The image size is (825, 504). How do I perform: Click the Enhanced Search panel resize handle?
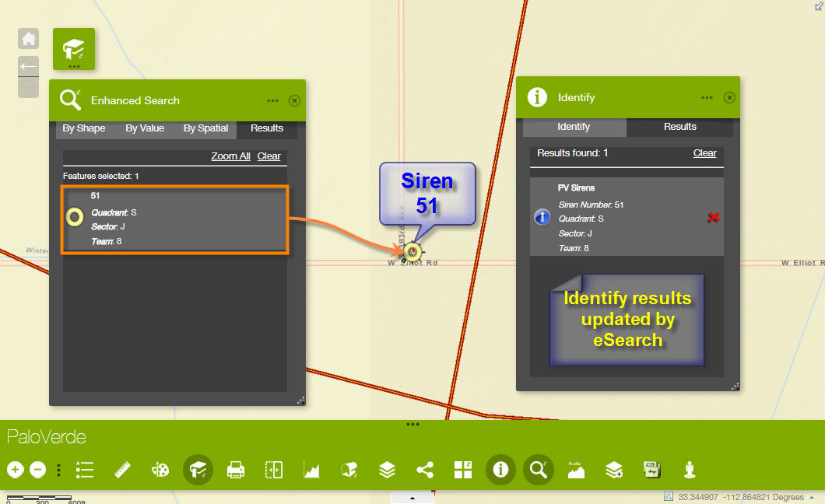pos(300,401)
